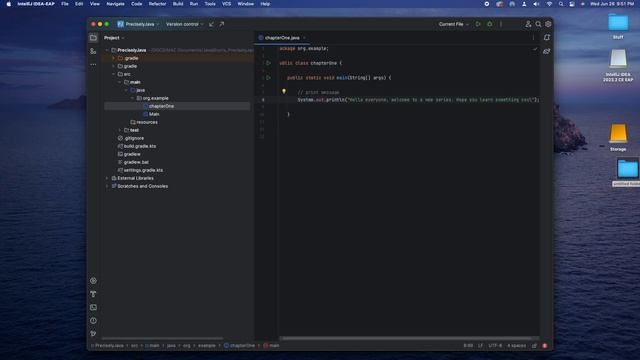Image resolution: width=640 pixels, height=360 pixels.
Task: Click UTF-8 encoding in status bar
Action: pyautogui.click(x=495, y=346)
